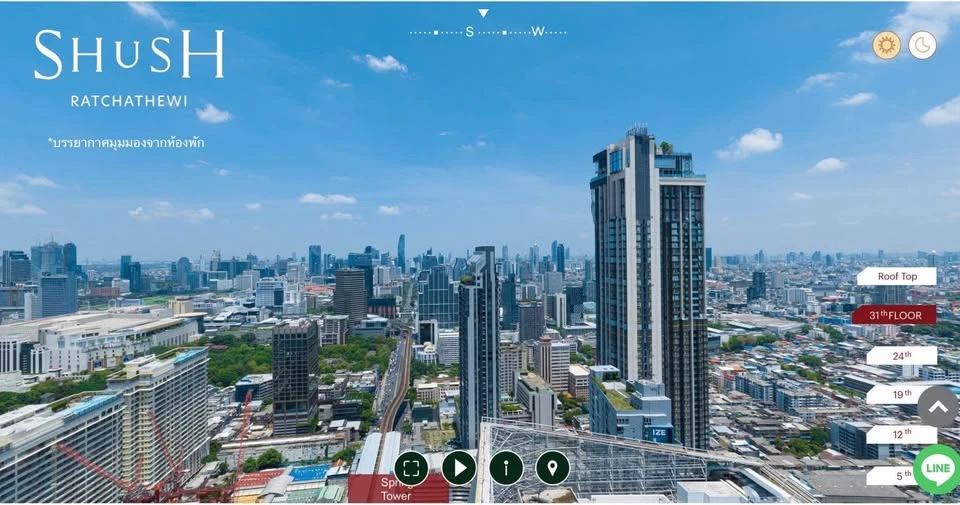Screen dimensions: 960x505
Task: Click the compass pointer triangle
Action: (483, 13)
